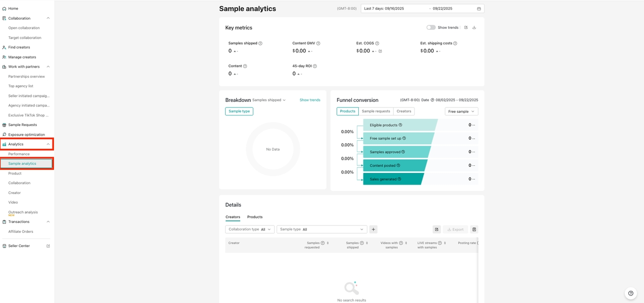Click the plus icon to add filter
This screenshot has height=303, width=644.
(373, 229)
